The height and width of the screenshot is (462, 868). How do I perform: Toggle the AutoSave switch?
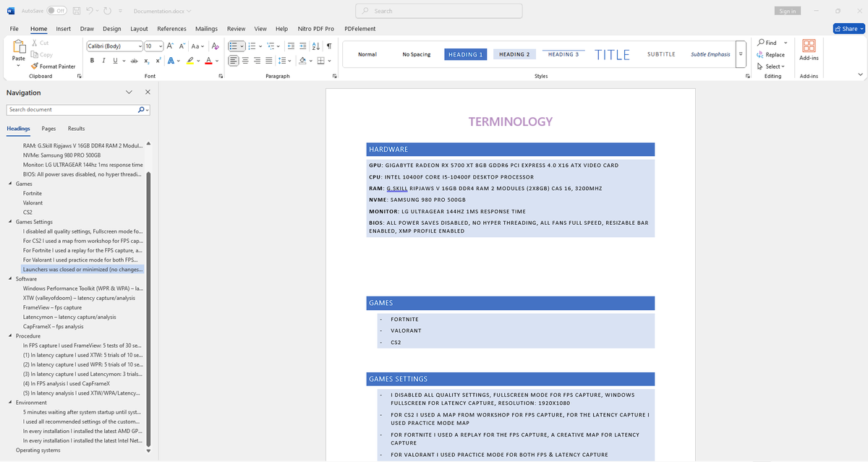click(57, 11)
